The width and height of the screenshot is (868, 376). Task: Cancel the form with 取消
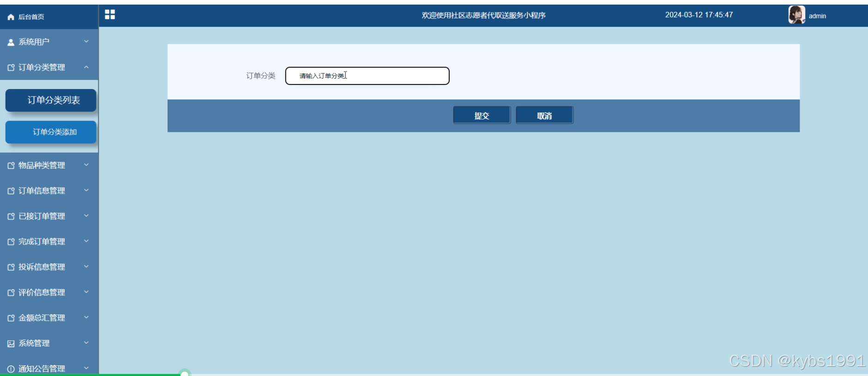[544, 115]
